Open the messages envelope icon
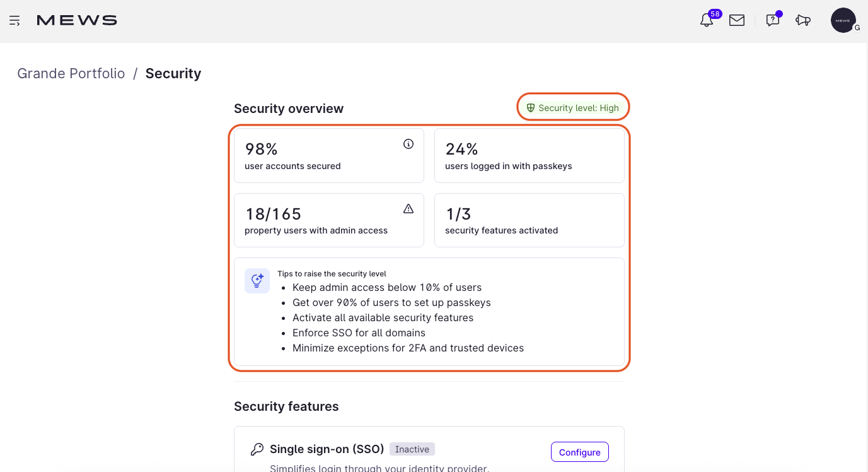 tap(736, 20)
